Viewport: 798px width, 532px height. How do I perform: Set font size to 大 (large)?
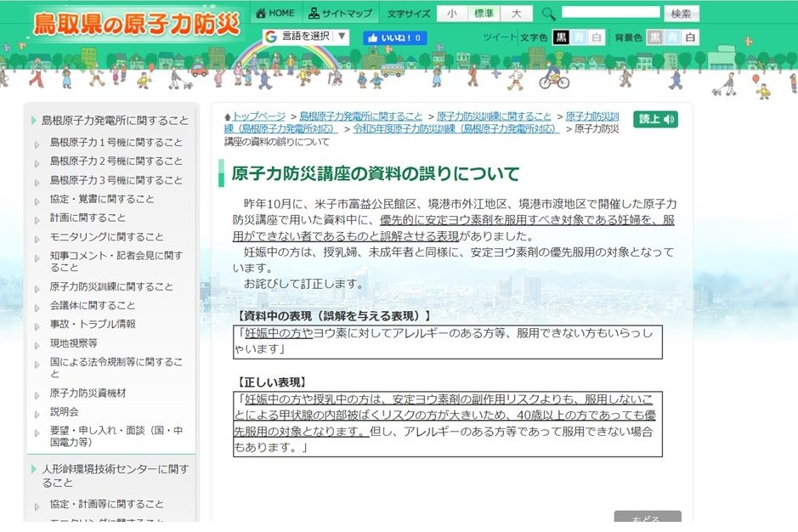(515, 14)
